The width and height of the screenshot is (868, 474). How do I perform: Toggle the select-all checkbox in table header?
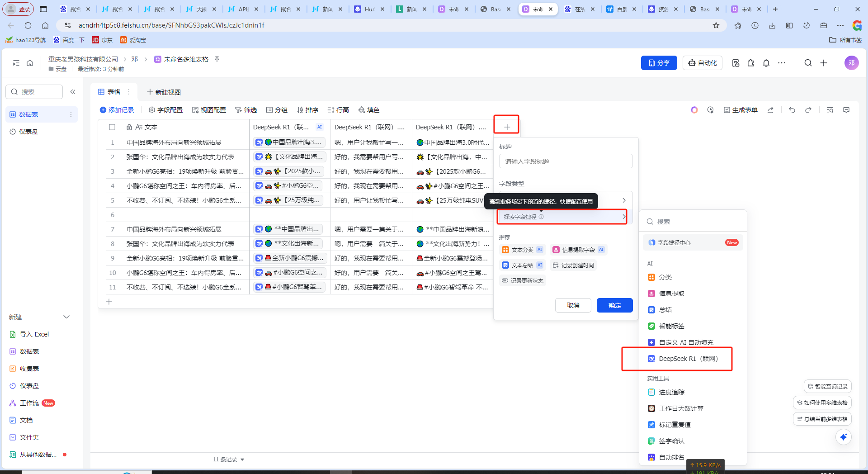112,127
